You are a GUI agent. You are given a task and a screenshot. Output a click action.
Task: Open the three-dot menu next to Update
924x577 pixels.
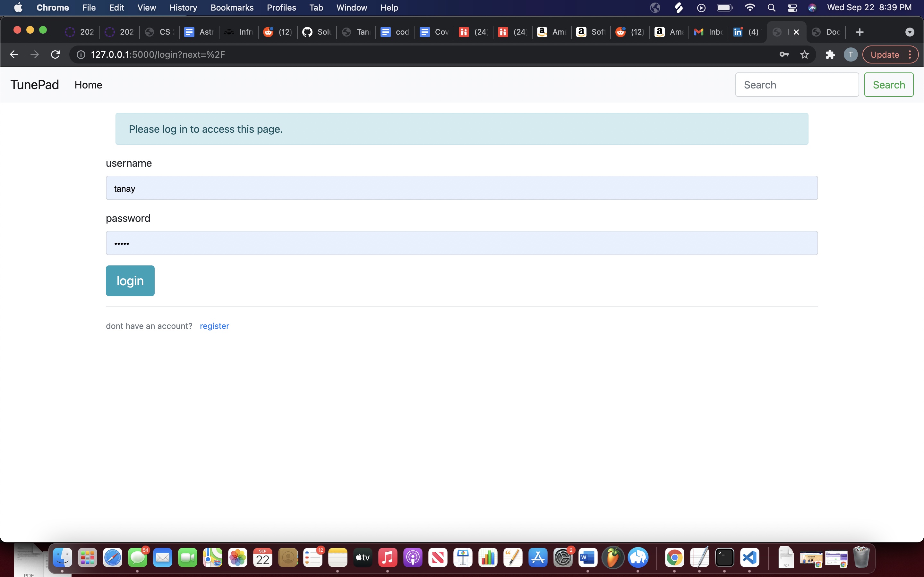(911, 54)
